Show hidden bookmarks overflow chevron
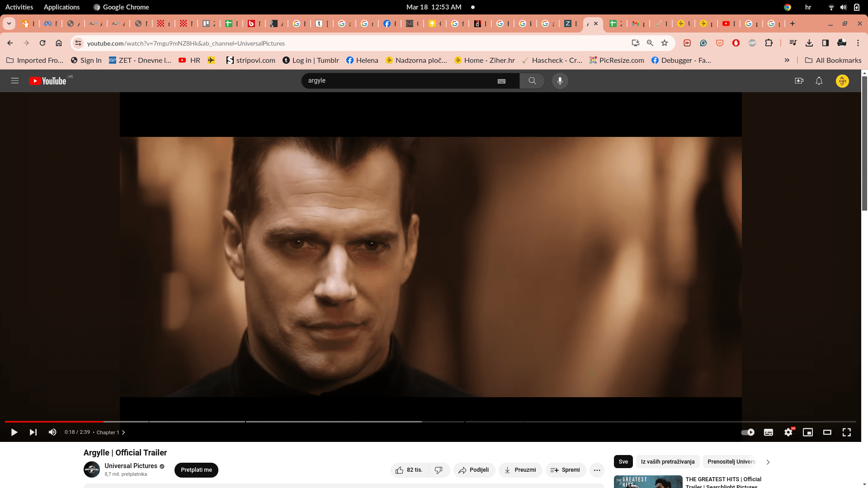Screen dimensions: 868x488 tap(787, 60)
